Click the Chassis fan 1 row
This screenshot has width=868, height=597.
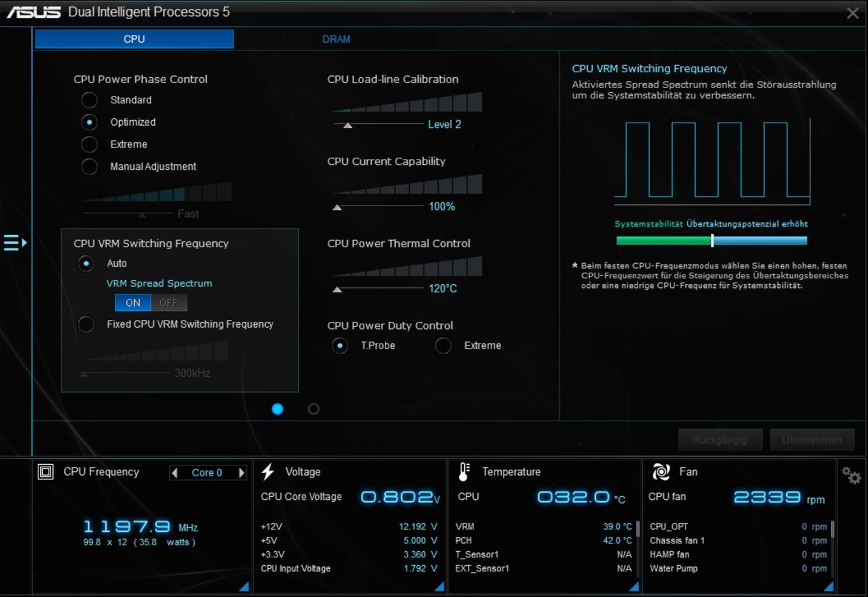coord(738,541)
